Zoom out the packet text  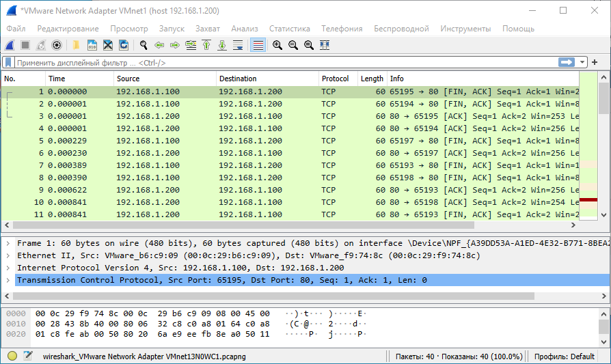pyautogui.click(x=293, y=45)
